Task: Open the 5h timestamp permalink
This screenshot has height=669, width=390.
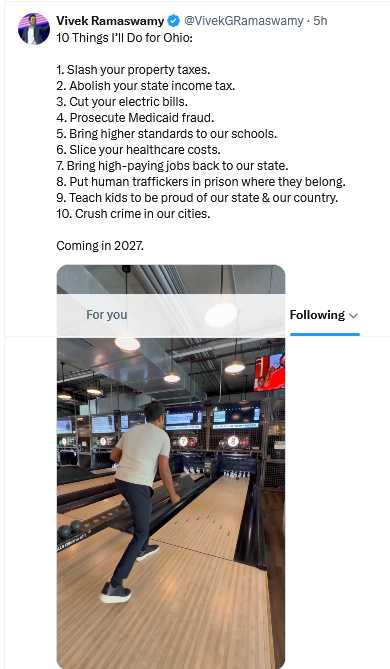Action: (320, 20)
